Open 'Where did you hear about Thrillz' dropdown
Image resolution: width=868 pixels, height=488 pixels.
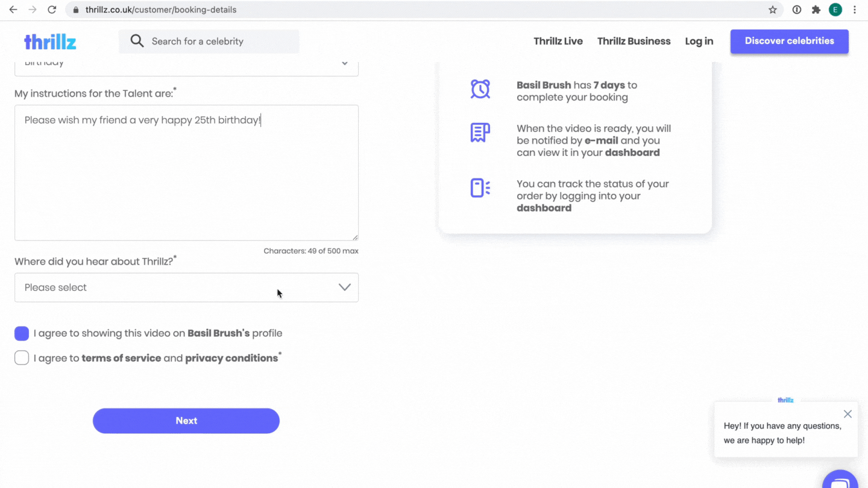coord(186,287)
